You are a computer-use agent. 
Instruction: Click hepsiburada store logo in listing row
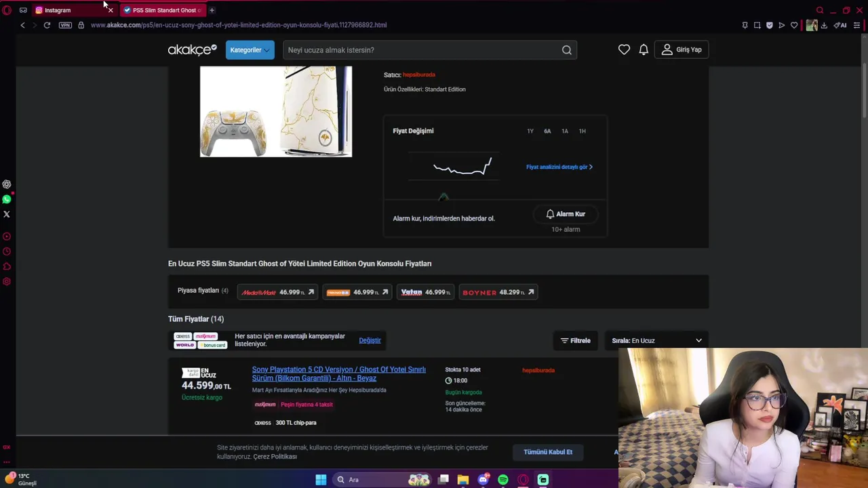pyautogui.click(x=538, y=370)
